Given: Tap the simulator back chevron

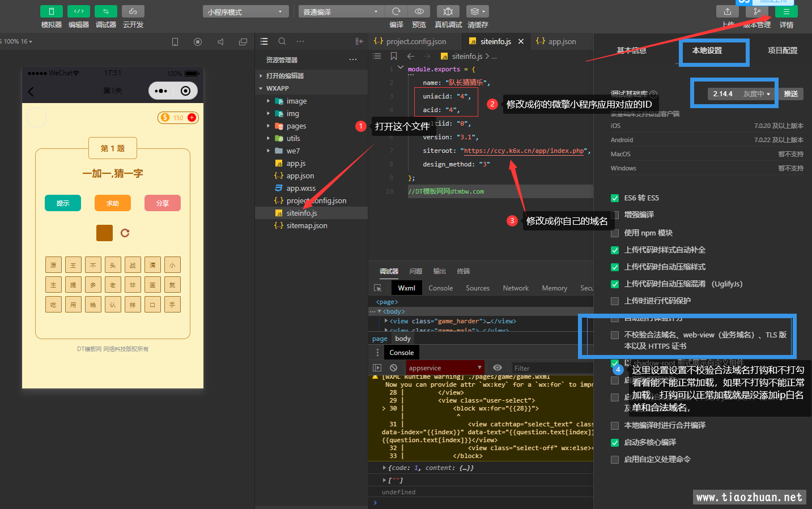Looking at the screenshot, I should (31, 91).
